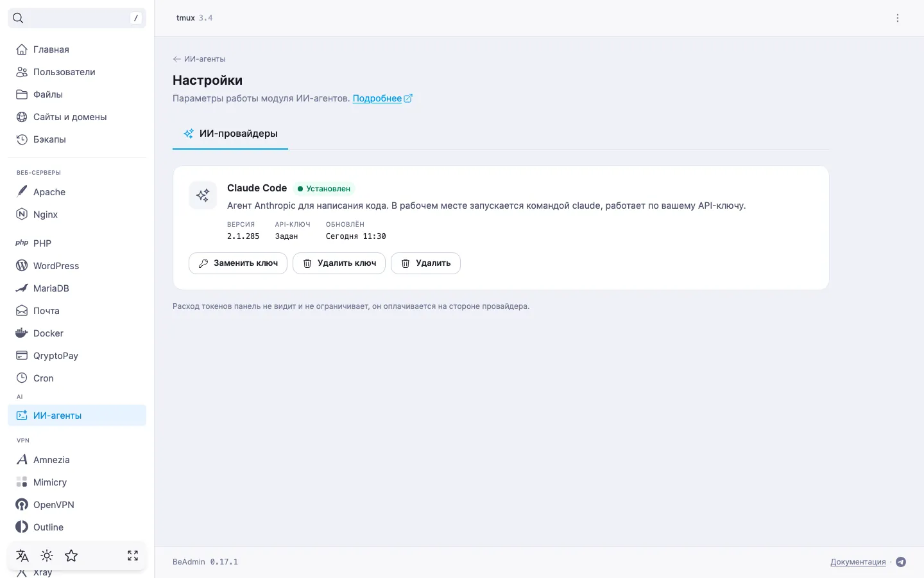This screenshot has width=924, height=578.
Task: Focus the sidebar search field
Action: click(x=77, y=18)
